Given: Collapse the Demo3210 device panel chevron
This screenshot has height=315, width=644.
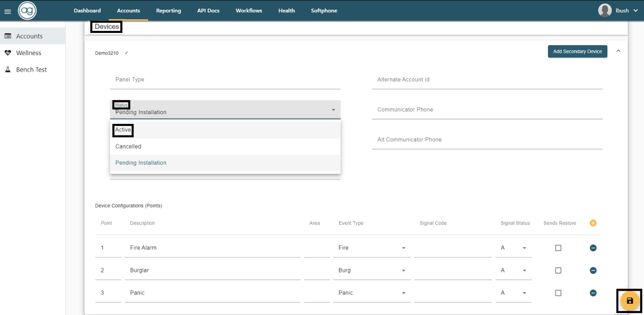Looking at the screenshot, I should (618, 51).
